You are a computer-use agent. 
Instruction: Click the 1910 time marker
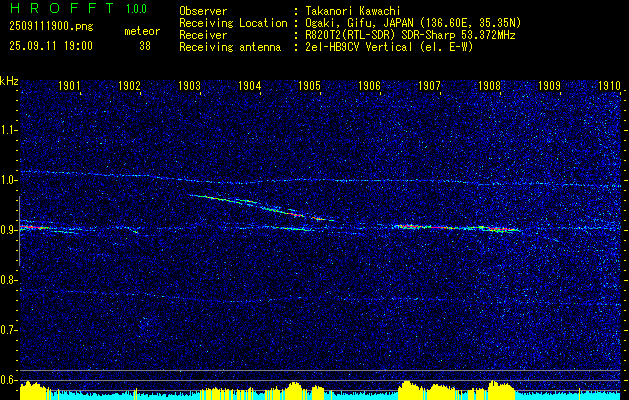[610, 85]
